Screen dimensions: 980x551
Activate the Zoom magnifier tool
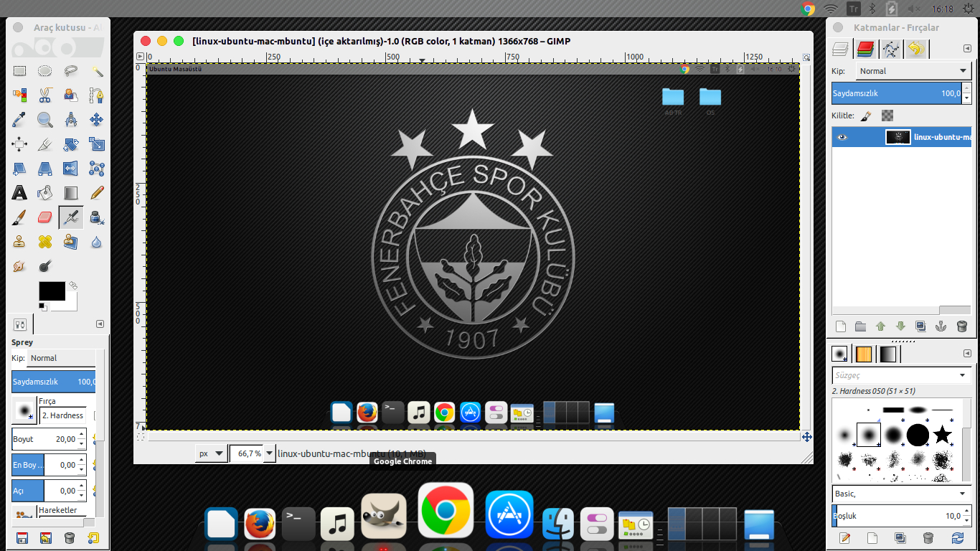(x=45, y=119)
